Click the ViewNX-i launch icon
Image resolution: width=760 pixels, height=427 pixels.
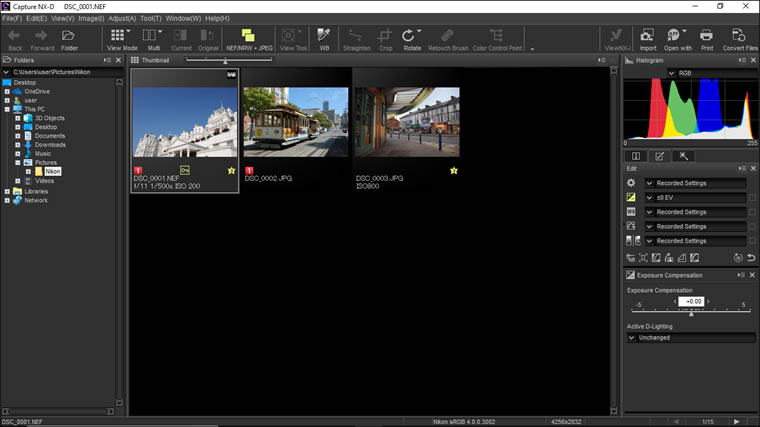(616, 35)
